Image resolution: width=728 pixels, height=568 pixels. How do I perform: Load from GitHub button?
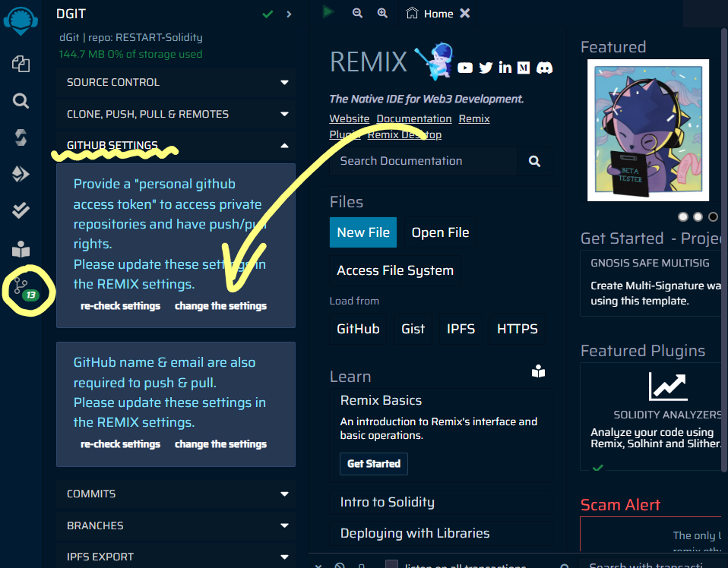[x=358, y=329]
